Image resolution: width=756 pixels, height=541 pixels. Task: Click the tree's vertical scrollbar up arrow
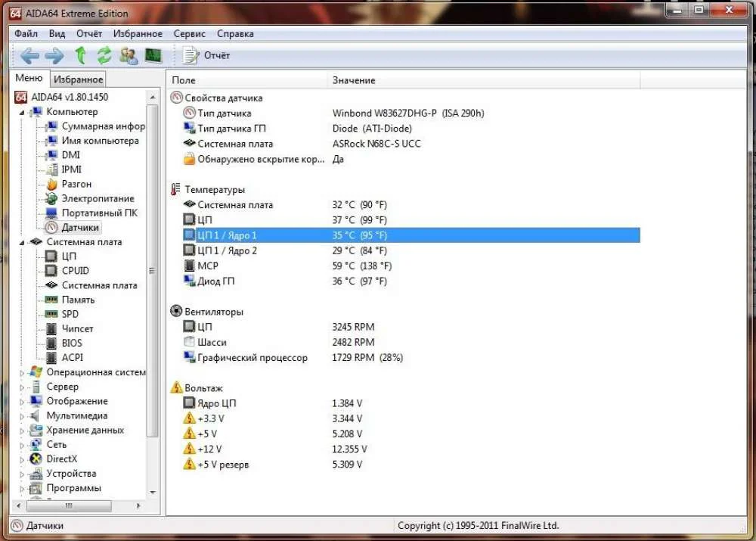point(153,98)
